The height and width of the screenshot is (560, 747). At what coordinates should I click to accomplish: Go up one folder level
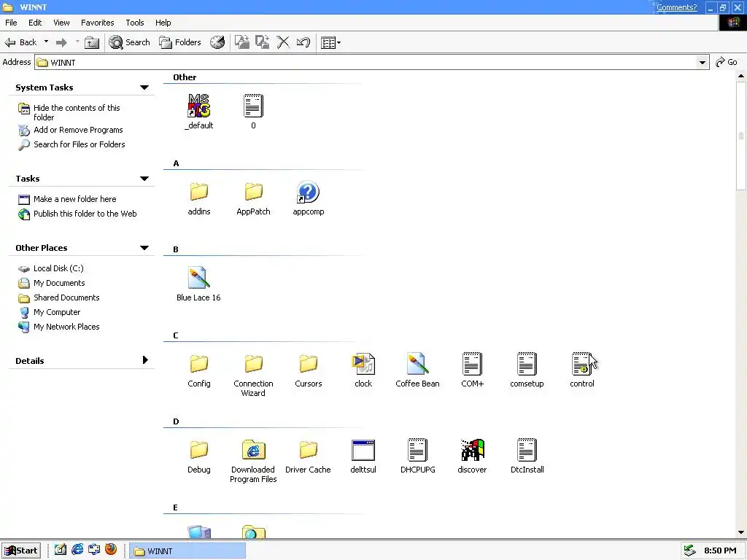click(x=92, y=42)
